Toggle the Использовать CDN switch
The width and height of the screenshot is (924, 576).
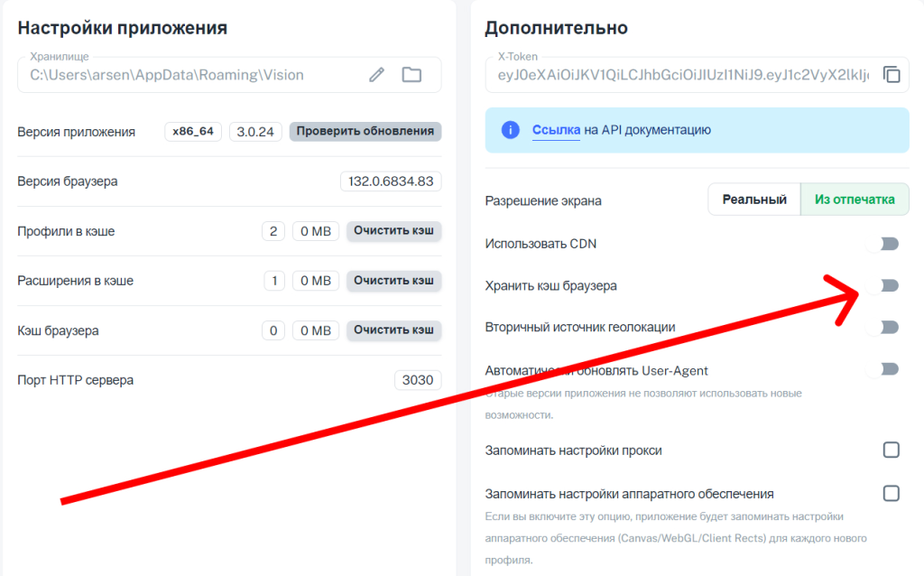click(x=882, y=244)
